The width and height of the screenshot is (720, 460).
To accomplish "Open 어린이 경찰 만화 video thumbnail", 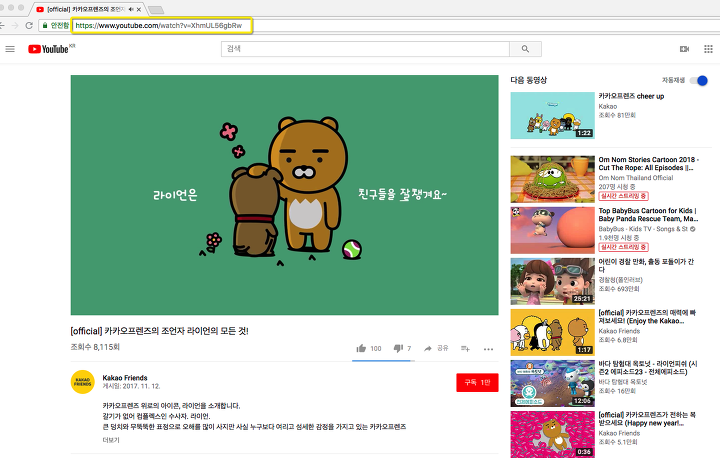I will click(552, 281).
